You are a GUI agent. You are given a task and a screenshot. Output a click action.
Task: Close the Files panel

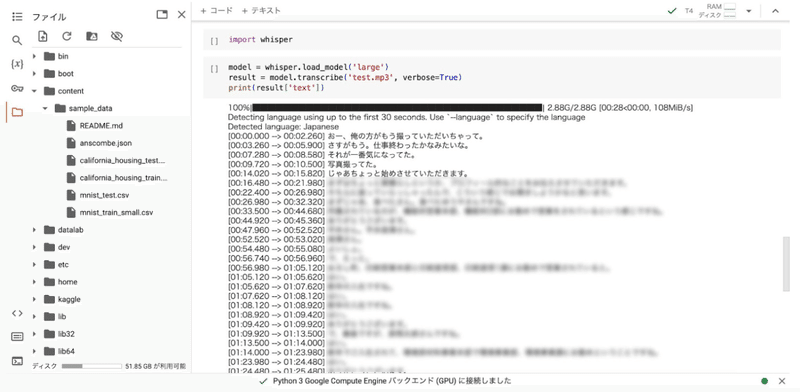coord(182,15)
